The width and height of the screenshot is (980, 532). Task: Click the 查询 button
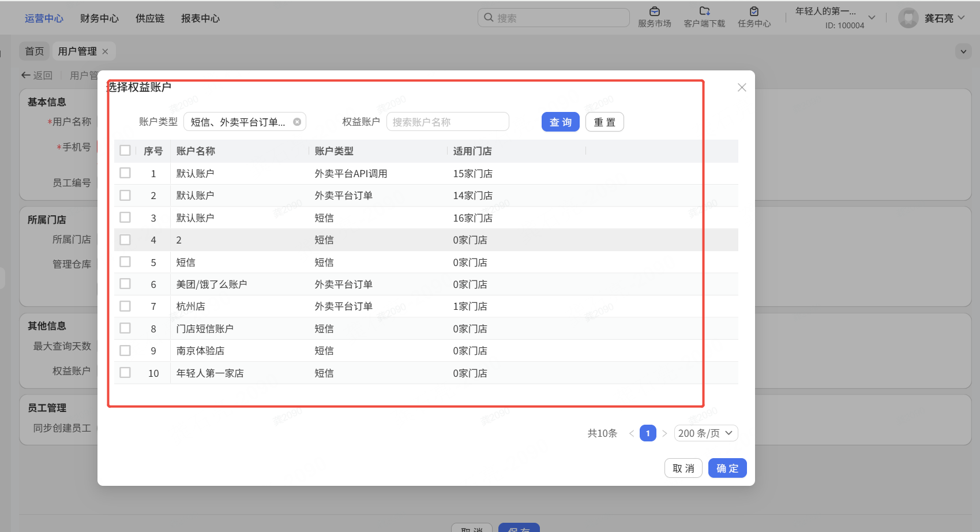point(560,122)
